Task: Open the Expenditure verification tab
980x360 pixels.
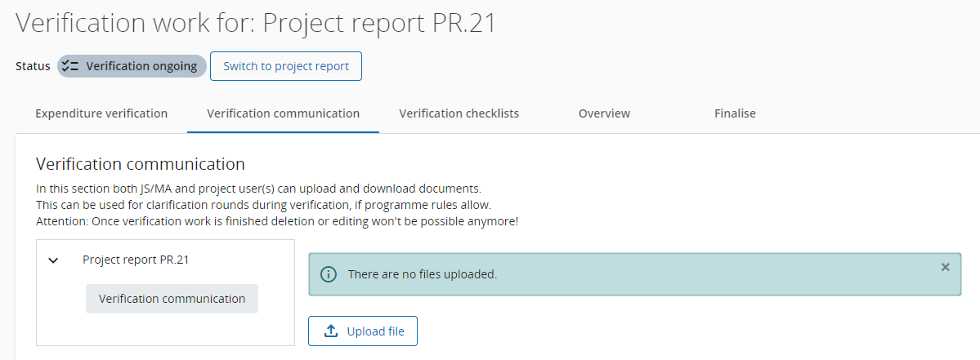Action: click(x=101, y=113)
